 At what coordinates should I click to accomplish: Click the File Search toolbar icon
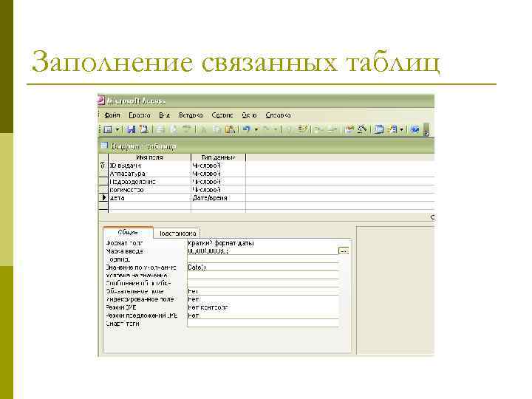(144, 129)
